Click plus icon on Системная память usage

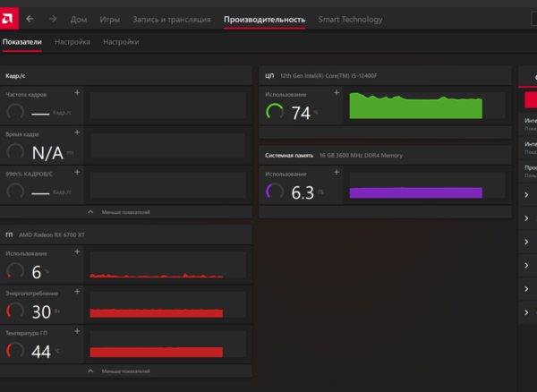coord(337,173)
